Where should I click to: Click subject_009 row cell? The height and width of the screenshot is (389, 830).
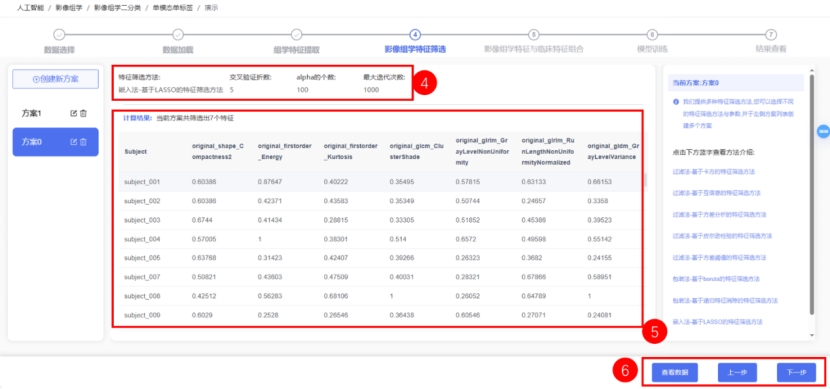point(142,315)
